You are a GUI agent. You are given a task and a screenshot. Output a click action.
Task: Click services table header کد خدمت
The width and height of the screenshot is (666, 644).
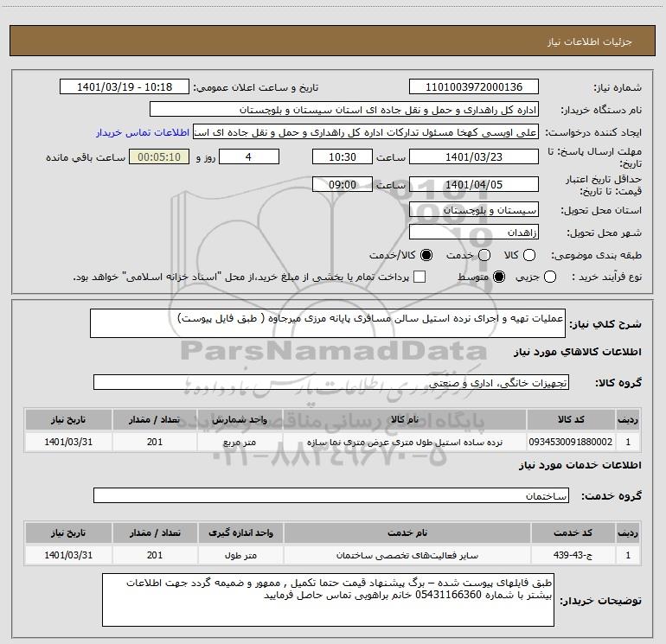click(x=573, y=532)
